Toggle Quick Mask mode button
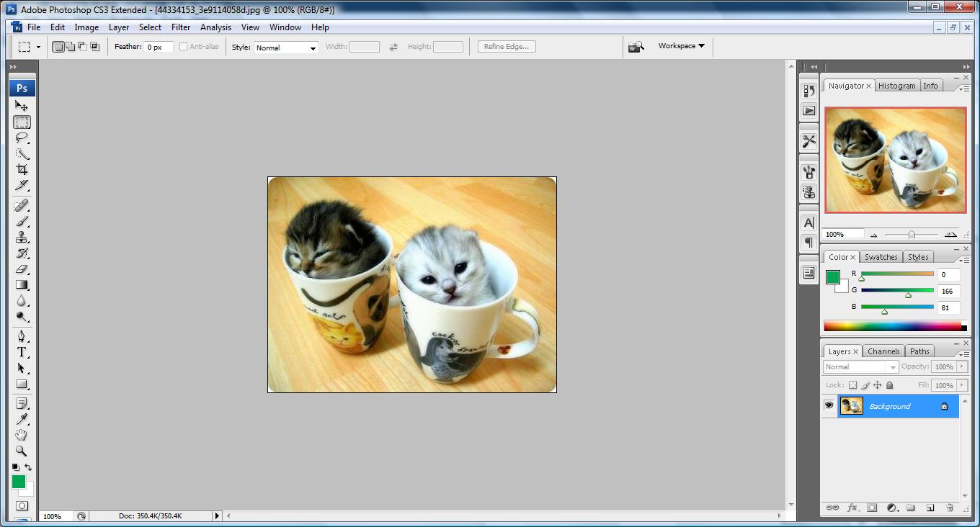The height and width of the screenshot is (527, 980). (x=22, y=506)
